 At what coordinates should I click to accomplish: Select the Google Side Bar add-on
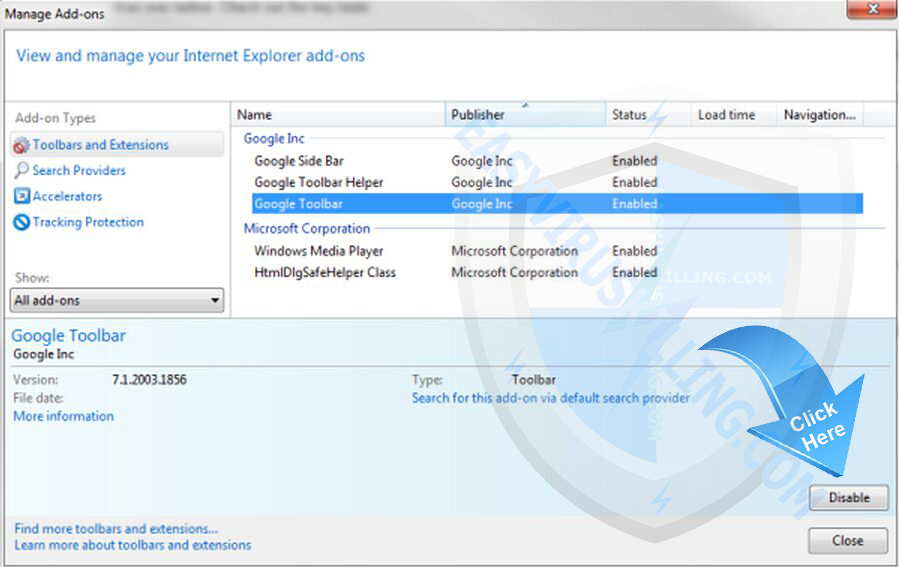click(x=299, y=161)
